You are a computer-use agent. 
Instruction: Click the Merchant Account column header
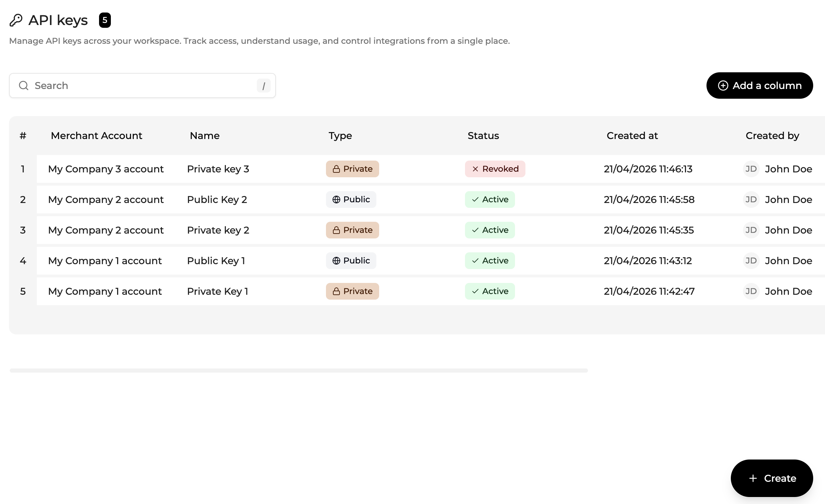(96, 136)
